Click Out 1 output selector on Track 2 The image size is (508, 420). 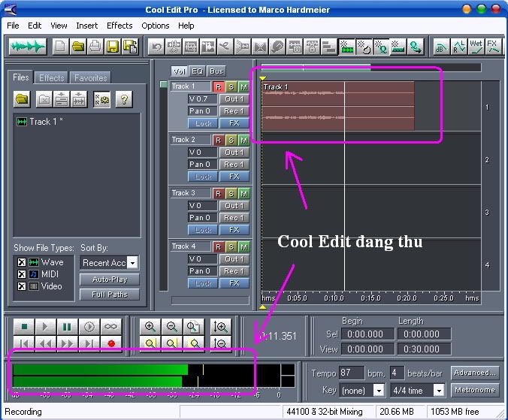234,153
